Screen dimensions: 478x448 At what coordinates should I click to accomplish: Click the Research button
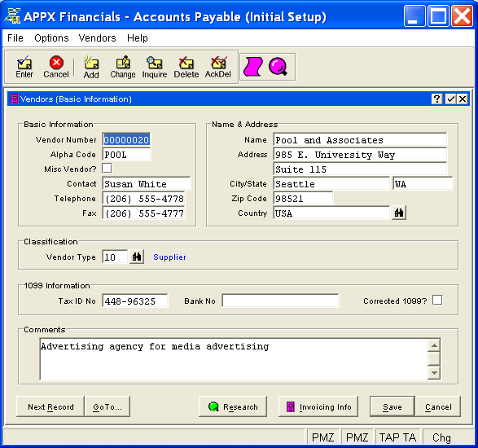tap(233, 406)
